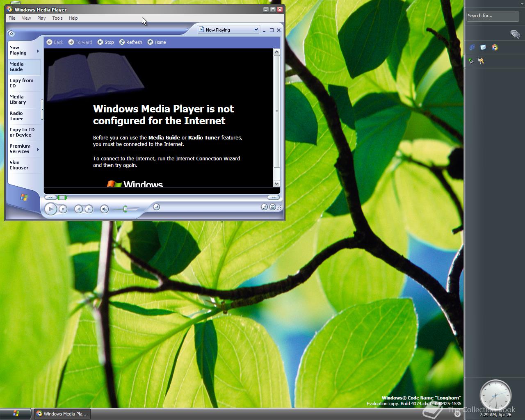The height and width of the screenshot is (420, 525).
Task: Click the Windows logo in player sidebar
Action: (x=24, y=197)
